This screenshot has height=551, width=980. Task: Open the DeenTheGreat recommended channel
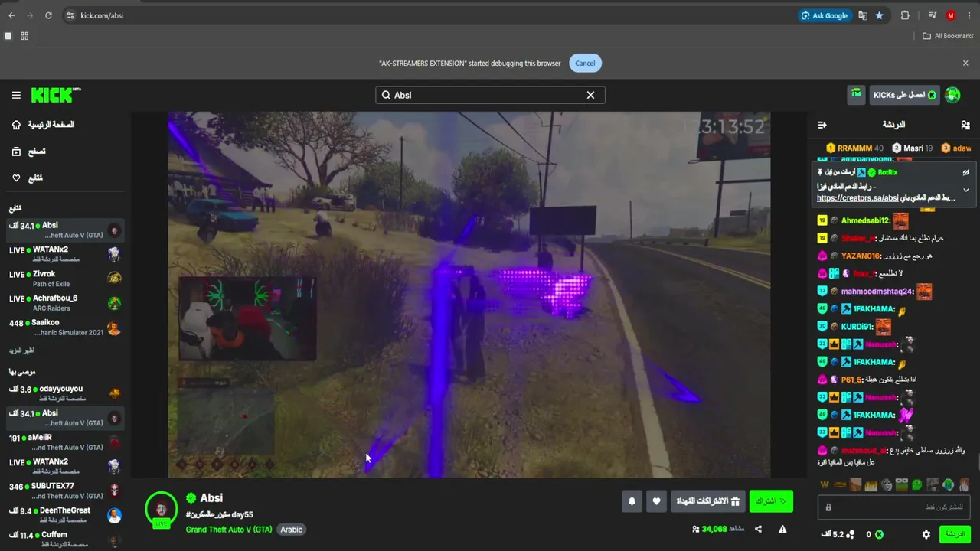66,515
